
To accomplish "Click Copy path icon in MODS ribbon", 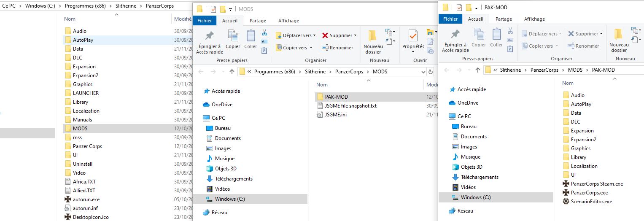I will [264, 41].
